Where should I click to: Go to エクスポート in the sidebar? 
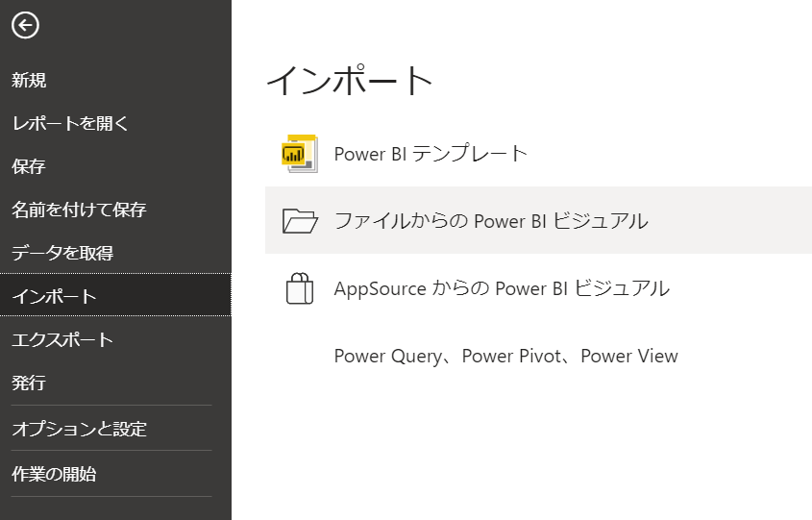[62, 340]
